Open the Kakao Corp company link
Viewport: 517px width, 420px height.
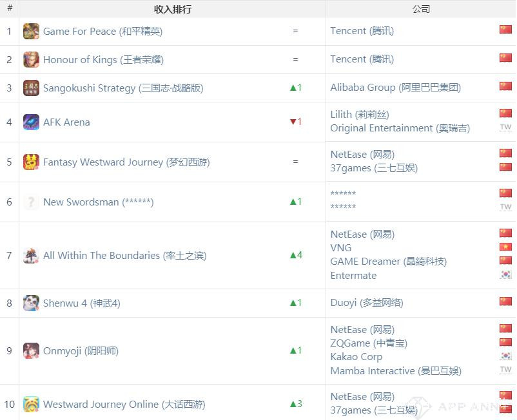click(356, 357)
